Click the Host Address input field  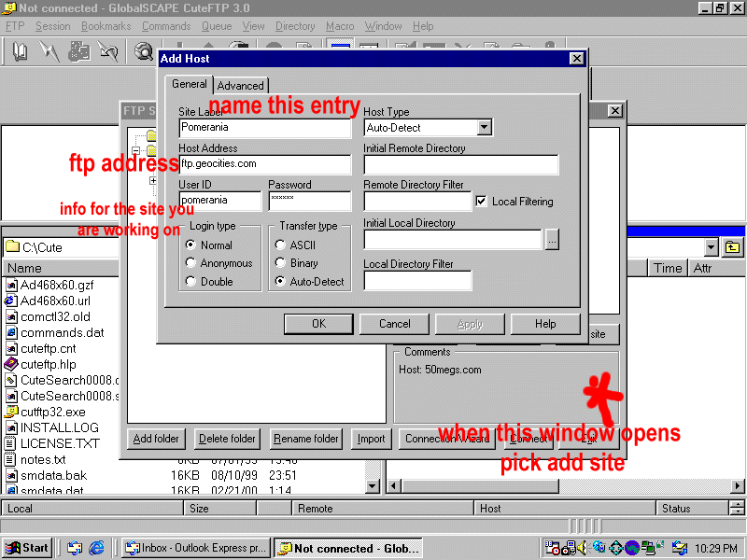click(x=265, y=164)
